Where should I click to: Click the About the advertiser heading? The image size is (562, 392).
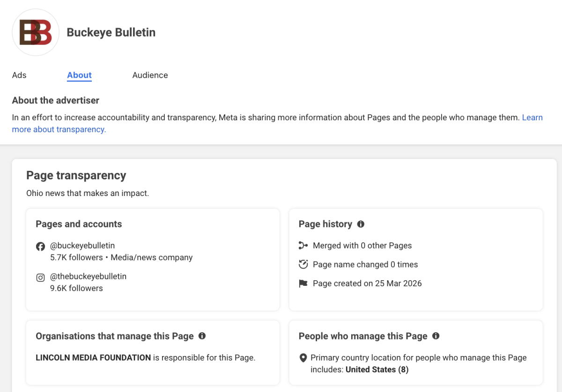[x=56, y=101]
